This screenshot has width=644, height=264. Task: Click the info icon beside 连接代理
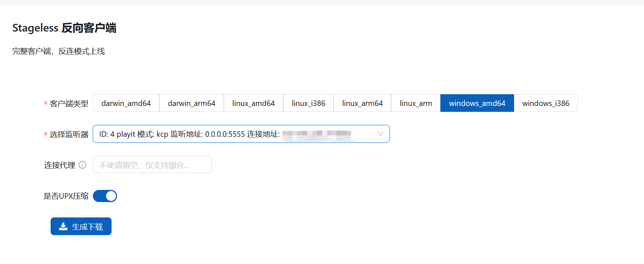(x=83, y=165)
